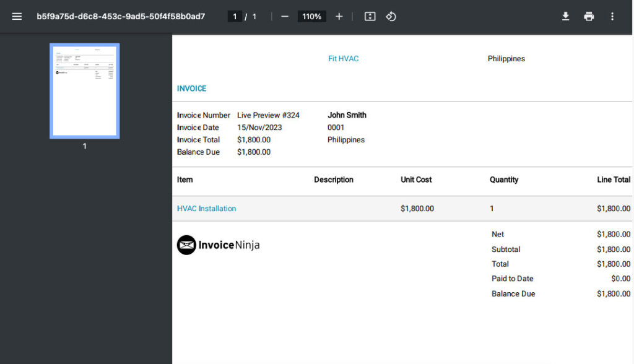Toggle the thumbnail sidebar with hamburger menu
Screen dimensions: 634x364
click(17, 16)
